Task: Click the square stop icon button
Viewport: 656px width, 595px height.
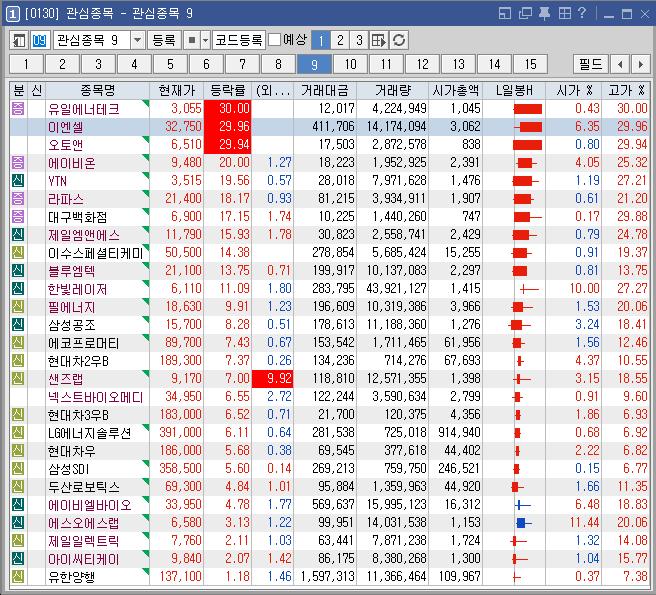Action: click(x=192, y=41)
